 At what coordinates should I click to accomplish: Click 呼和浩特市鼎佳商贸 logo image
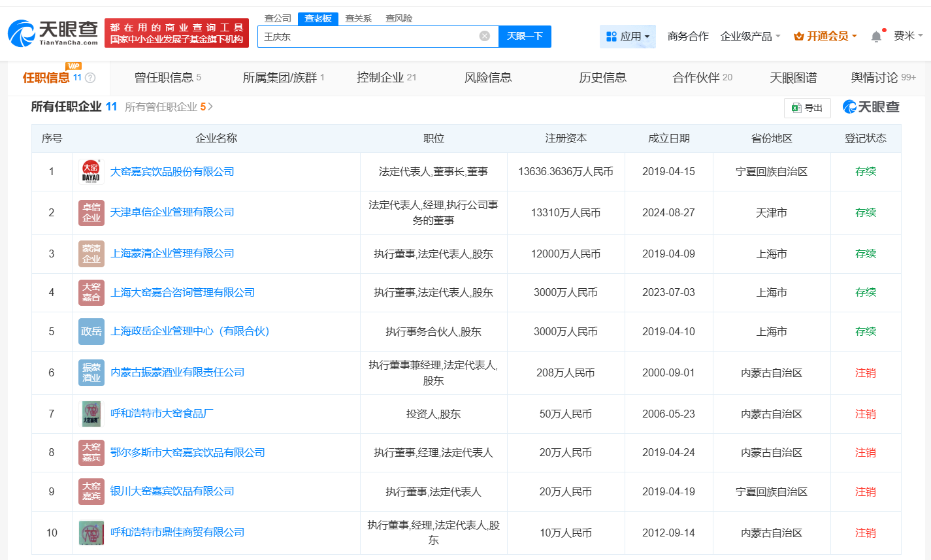click(x=91, y=533)
